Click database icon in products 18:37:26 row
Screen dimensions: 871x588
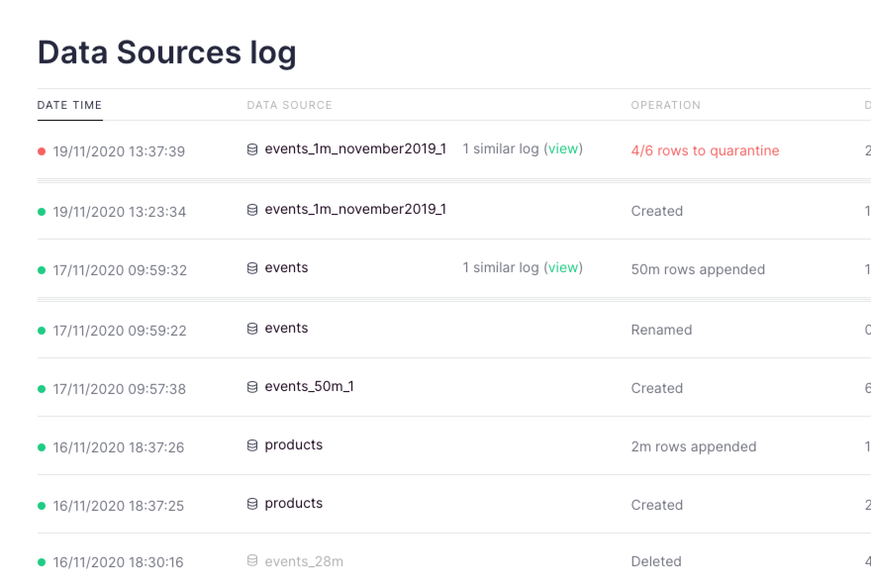point(252,445)
